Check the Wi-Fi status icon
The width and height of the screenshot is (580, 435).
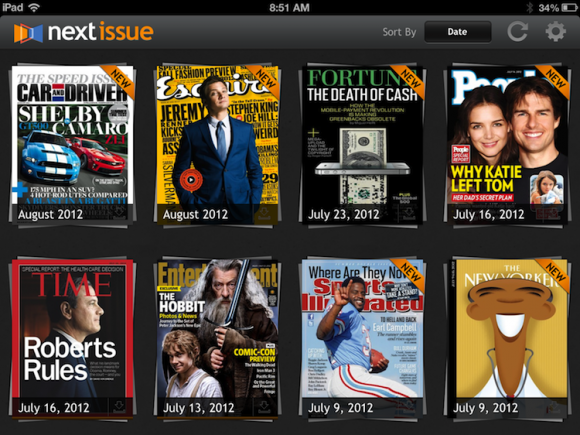pyautogui.click(x=34, y=7)
